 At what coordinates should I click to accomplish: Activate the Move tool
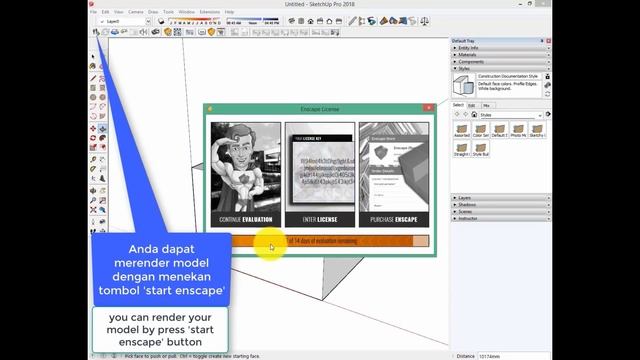pos(93,128)
